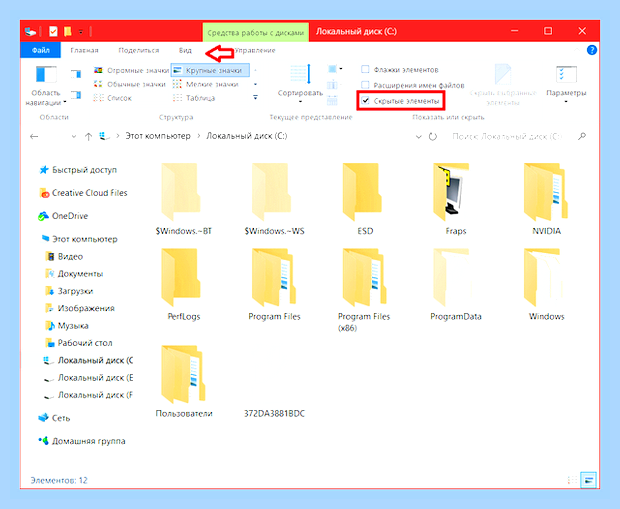The height and width of the screenshot is (509, 620).
Task: Open address bar history dropdown
Action: pyautogui.click(x=418, y=137)
